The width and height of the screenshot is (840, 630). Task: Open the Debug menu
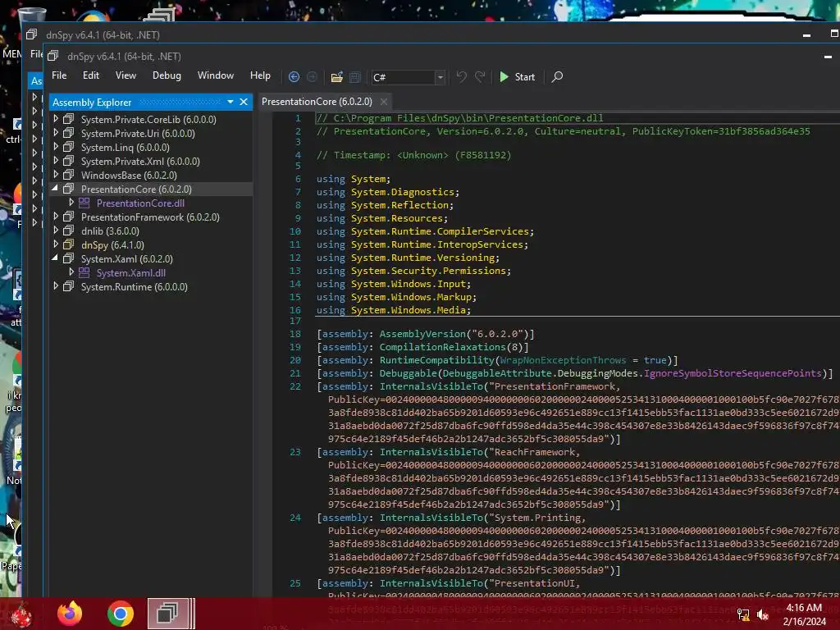click(x=167, y=75)
